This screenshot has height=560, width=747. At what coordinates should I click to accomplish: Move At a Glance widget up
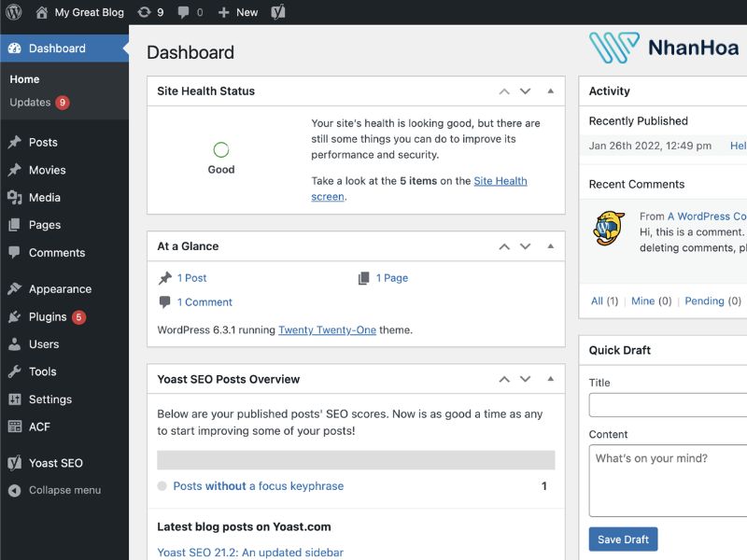click(x=504, y=246)
